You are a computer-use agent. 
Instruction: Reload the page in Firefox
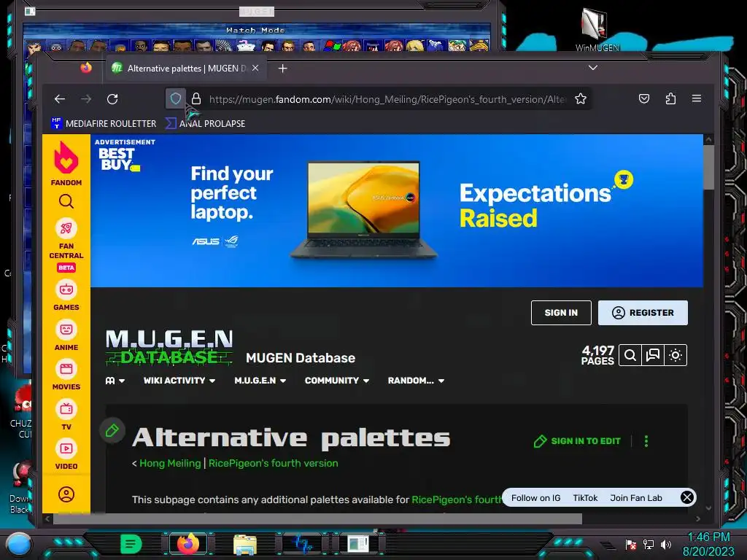112,99
